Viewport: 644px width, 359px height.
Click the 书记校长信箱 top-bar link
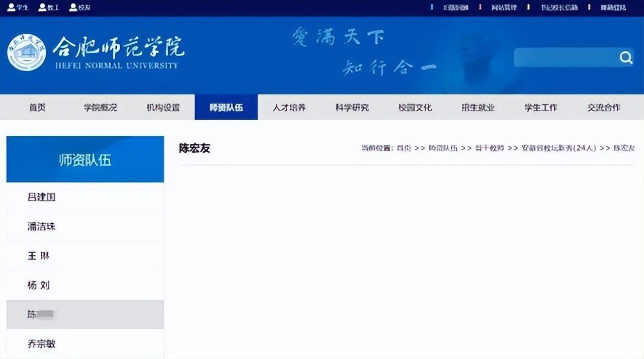tap(559, 8)
